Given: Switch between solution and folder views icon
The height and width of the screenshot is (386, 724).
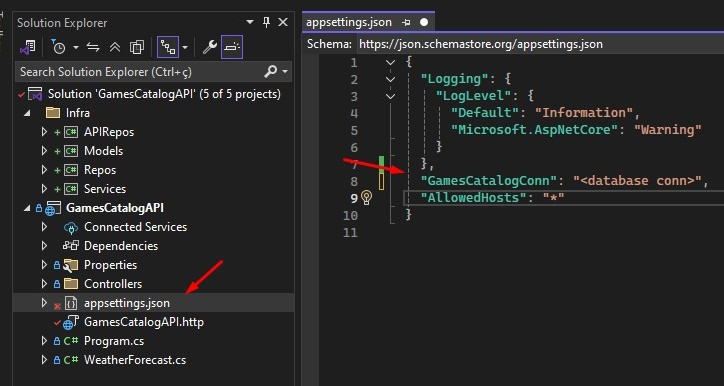Looking at the screenshot, I should point(27,47).
